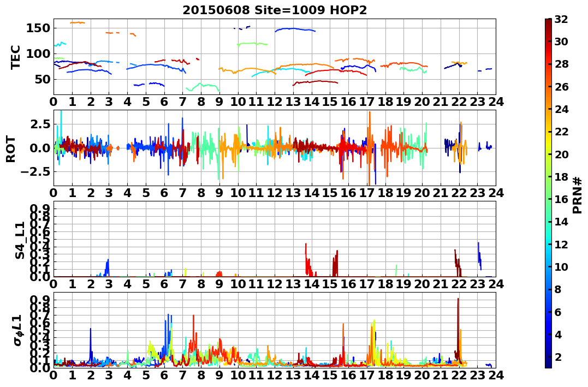The image size is (588, 387).
Task: Click colorbar tick label 16
Action: pos(561,199)
